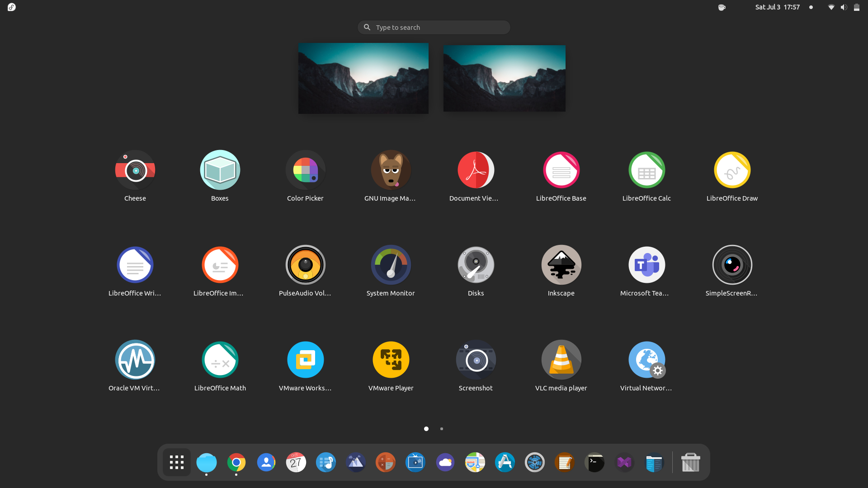Launch LibreOffice Math
868x488 pixels.
tap(220, 360)
